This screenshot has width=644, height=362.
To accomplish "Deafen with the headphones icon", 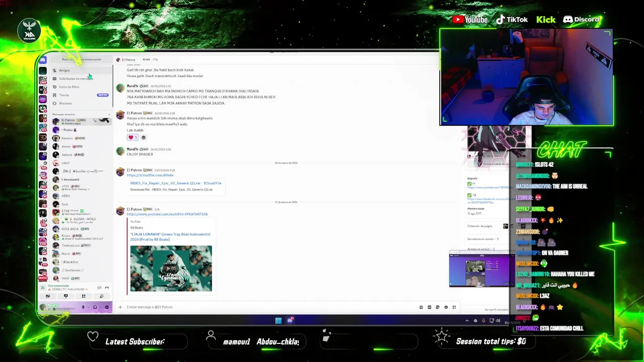I will (x=95, y=307).
